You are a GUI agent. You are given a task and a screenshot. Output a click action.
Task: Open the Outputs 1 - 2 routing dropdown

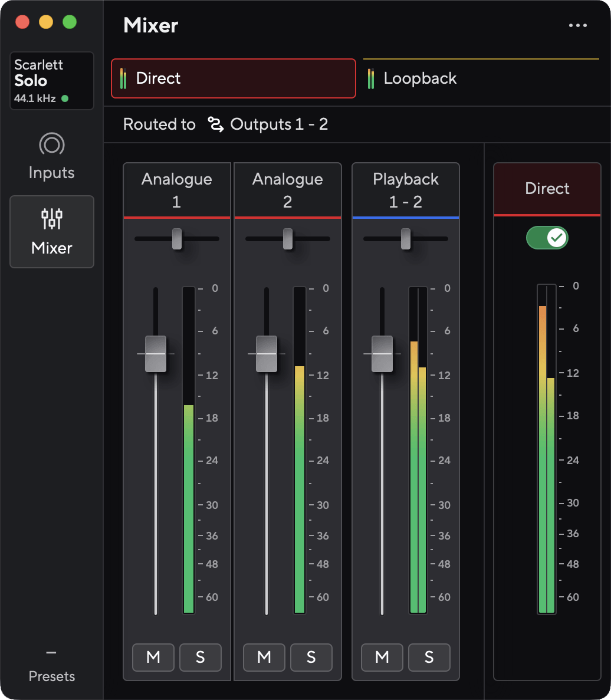click(x=268, y=124)
